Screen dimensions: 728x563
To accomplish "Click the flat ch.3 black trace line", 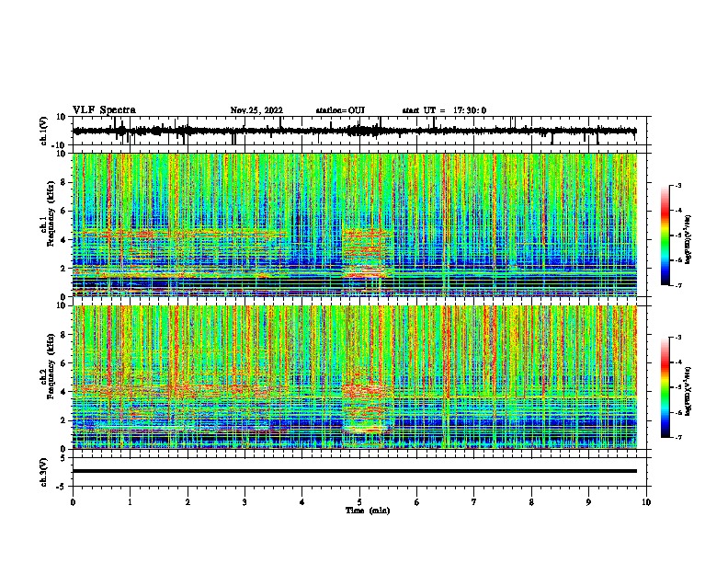I will (x=354, y=471).
